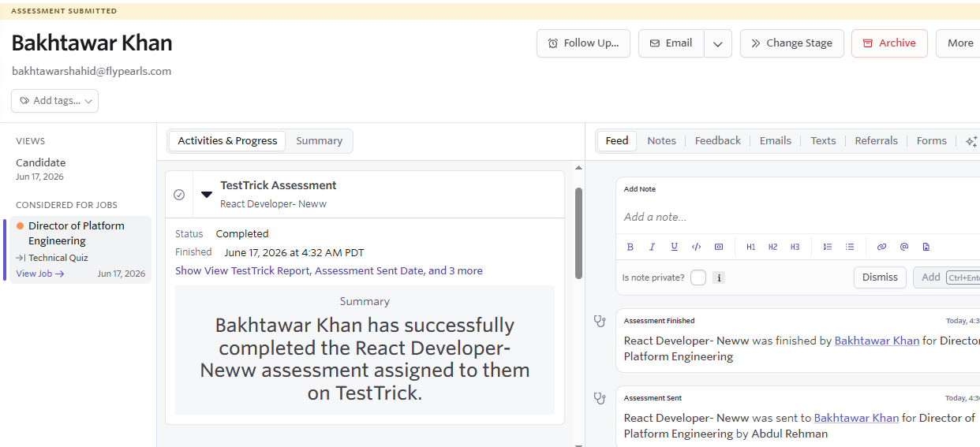Click the stethoscope icon beside Assessment Finished
Viewport: 980px width, 447px height.
click(600, 321)
